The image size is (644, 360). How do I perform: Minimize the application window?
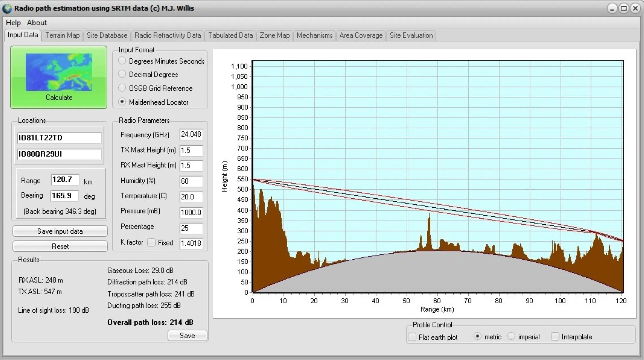click(612, 8)
